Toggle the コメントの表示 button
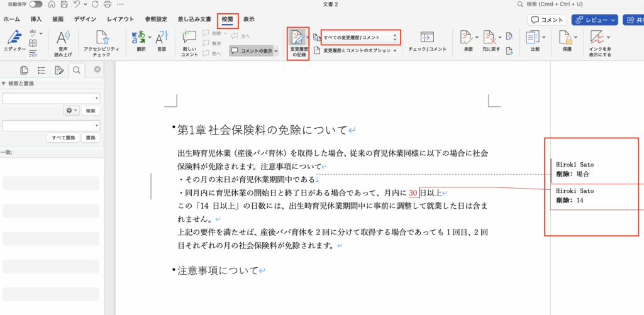Viewport: 644px width, 315px height. pyautogui.click(x=254, y=51)
